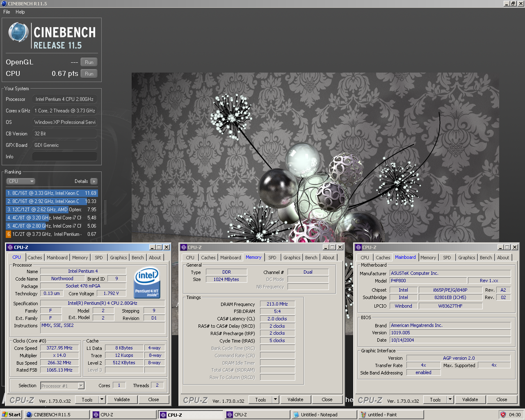Click Core Speed value 3727.95 MHz
Screen dimensions: 525x420
60,348
